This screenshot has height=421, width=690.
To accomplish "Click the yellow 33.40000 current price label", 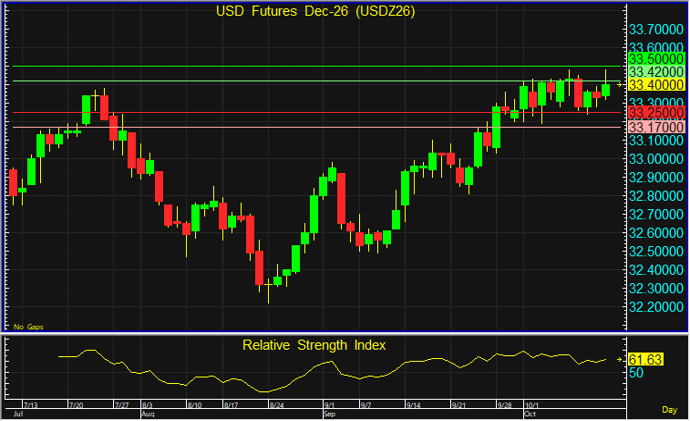I will pyautogui.click(x=656, y=85).
